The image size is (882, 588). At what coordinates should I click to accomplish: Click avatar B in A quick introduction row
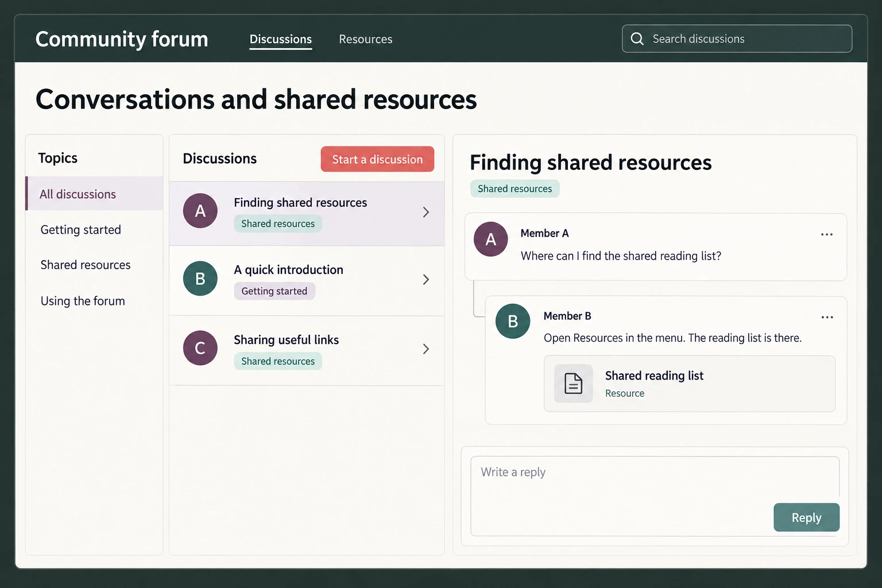tap(200, 278)
